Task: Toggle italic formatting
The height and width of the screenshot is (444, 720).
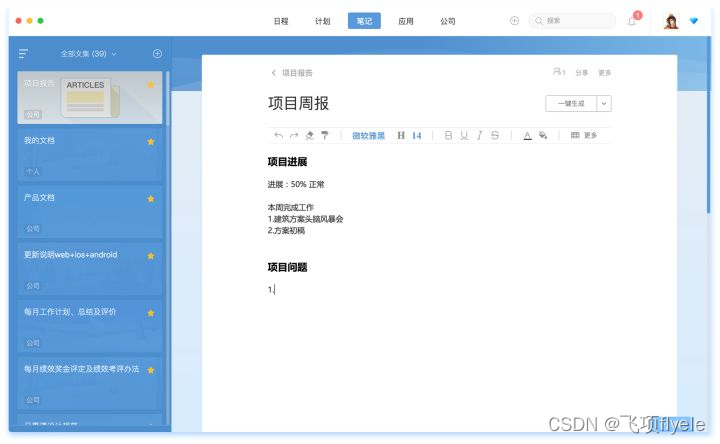Action: 479,135
